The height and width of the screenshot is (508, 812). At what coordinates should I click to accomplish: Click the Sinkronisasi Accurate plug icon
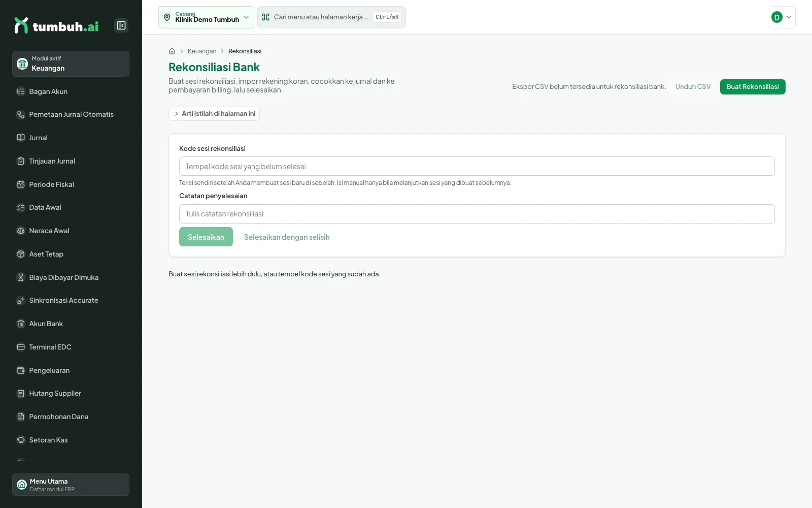[21, 300]
